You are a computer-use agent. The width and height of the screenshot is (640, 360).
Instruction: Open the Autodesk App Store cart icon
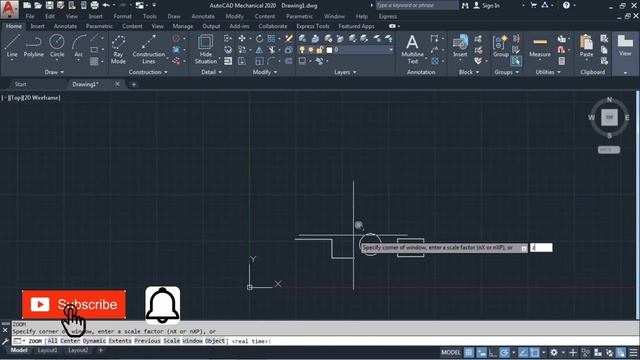[533, 5]
